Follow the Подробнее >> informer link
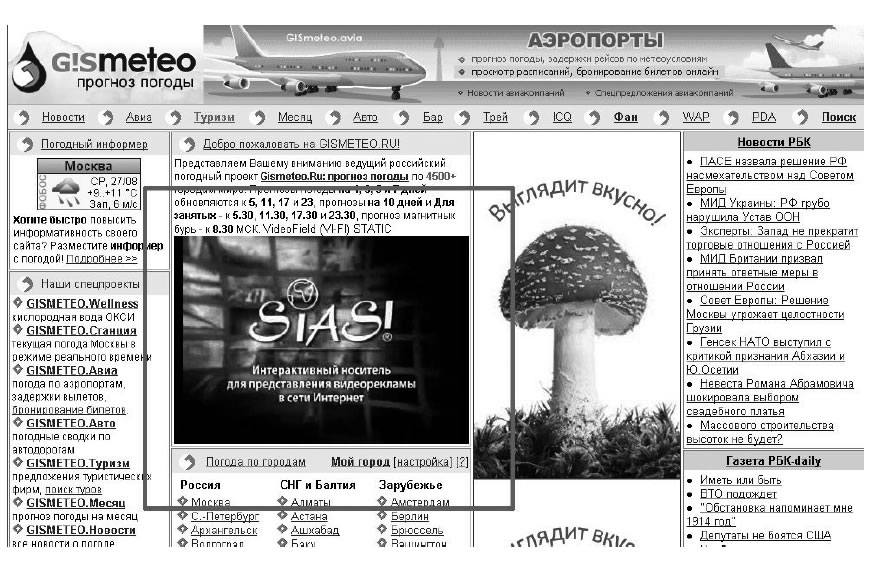The image size is (874, 564). (101, 259)
